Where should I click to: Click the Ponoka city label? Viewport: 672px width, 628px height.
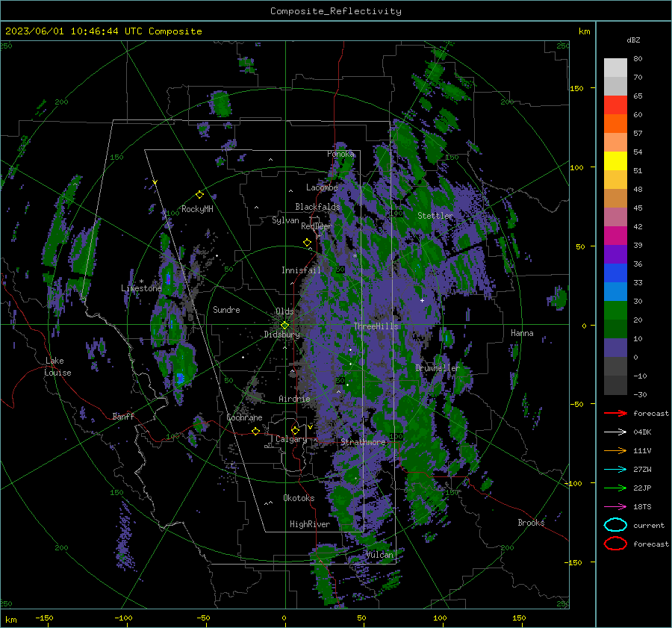click(340, 154)
